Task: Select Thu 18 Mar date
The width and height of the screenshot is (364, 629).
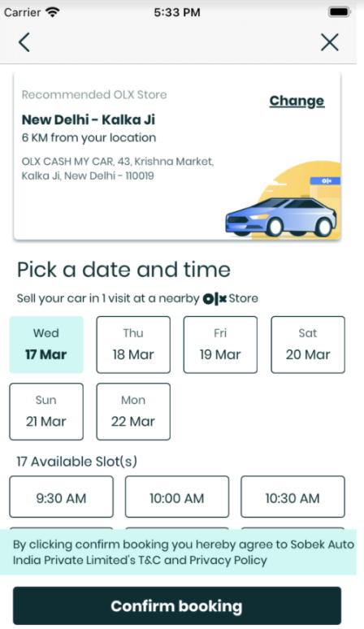Action: [x=133, y=345]
